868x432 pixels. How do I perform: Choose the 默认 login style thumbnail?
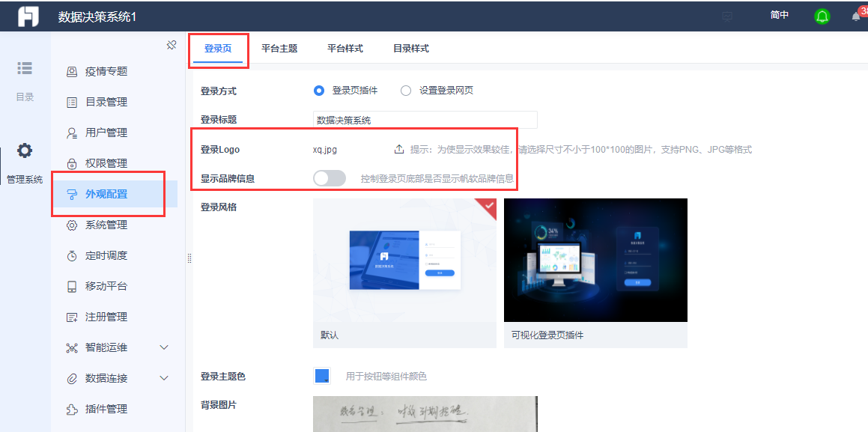404,273
